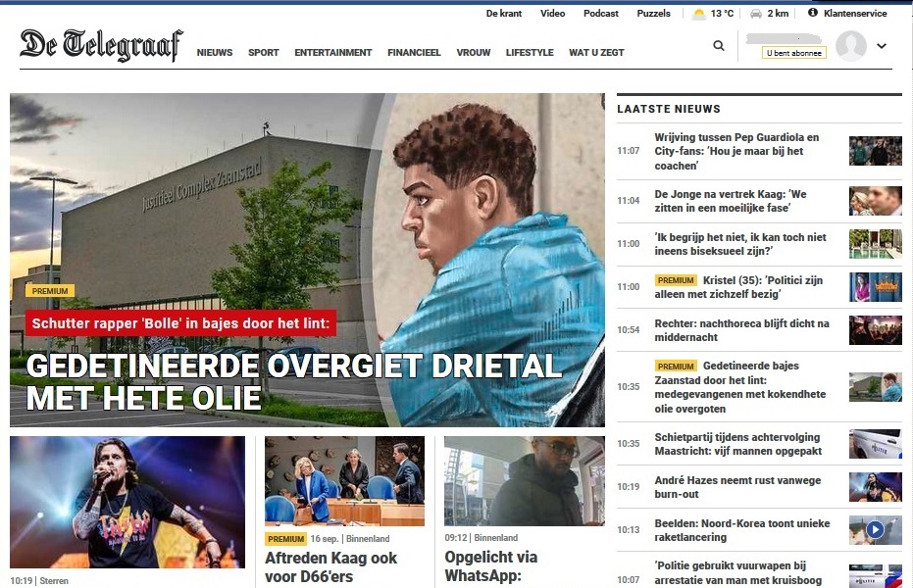Open 'Gedetineerde bajes Zaanstad door het lint' article
The width and height of the screenshot is (913, 588).
tap(740, 387)
